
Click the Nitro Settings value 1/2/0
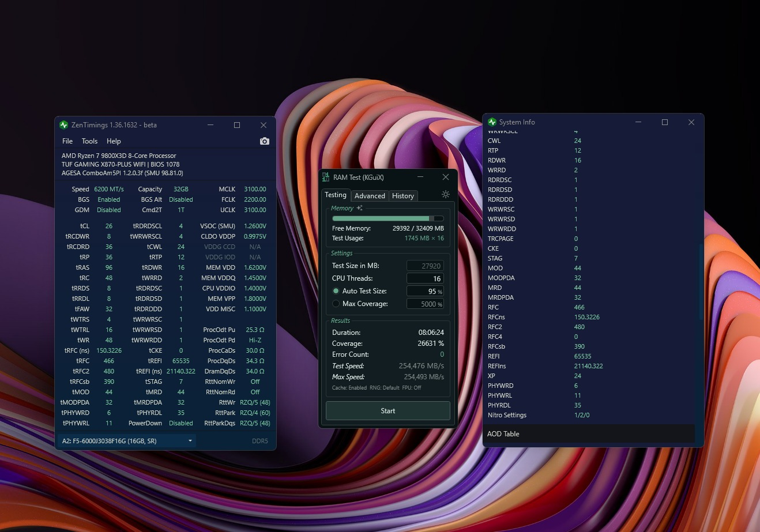(x=582, y=415)
